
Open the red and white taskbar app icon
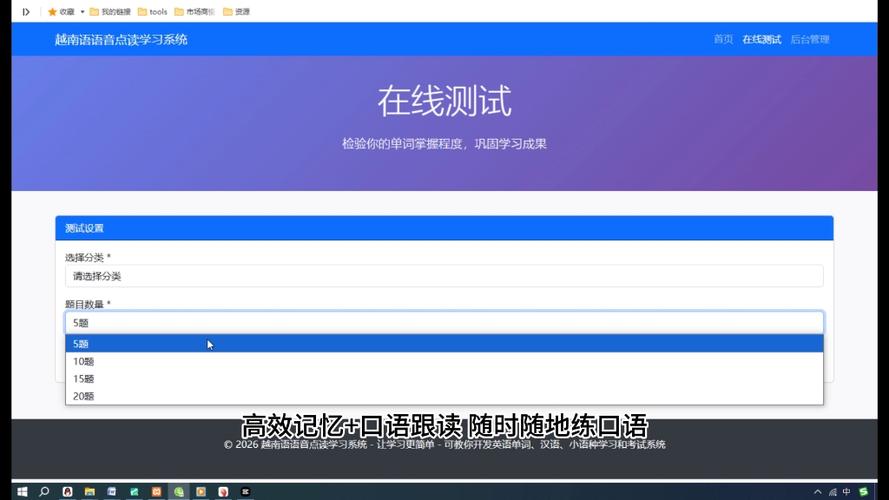tap(223, 491)
